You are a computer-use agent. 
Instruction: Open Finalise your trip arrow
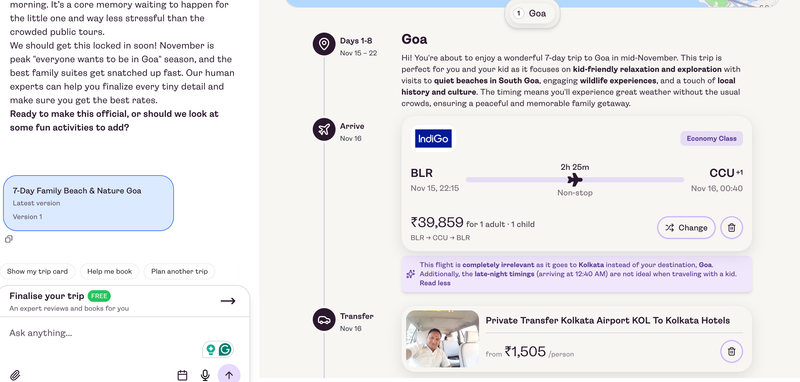tap(228, 301)
